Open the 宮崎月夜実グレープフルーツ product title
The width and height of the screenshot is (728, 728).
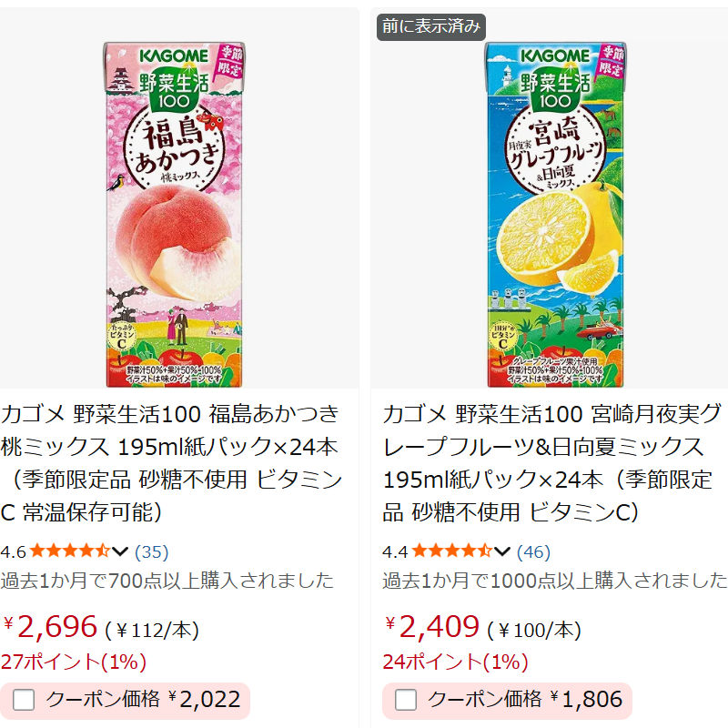tap(551, 463)
